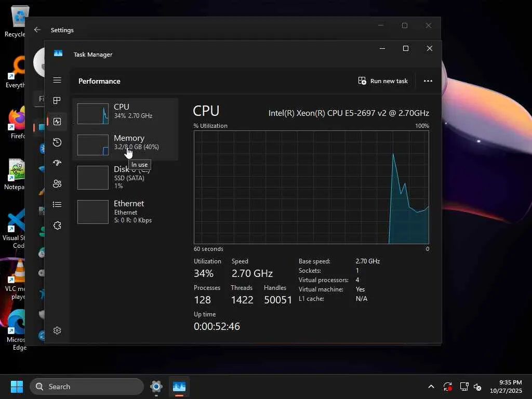Select VLC media player desktop shortcut
The width and height of the screenshot is (532, 399).
point(15,280)
